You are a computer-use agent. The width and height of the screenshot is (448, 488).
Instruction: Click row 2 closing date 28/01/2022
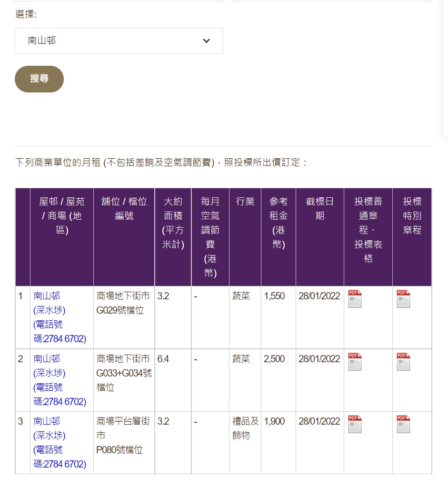[x=319, y=359]
